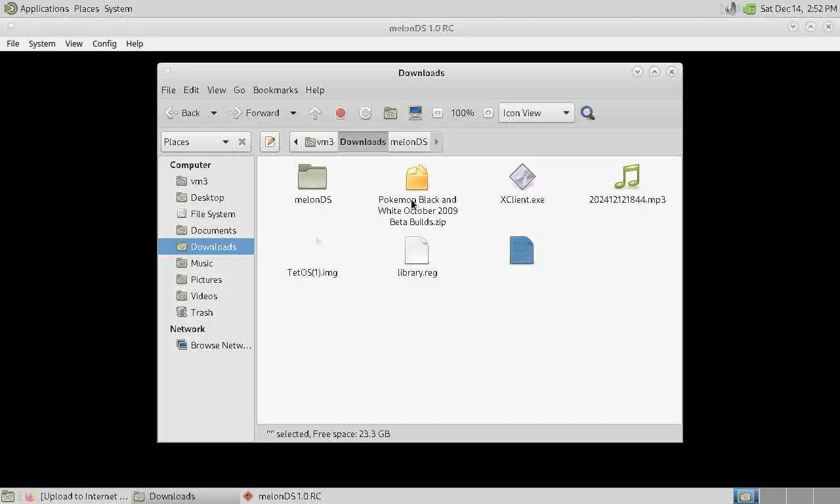This screenshot has height=504, width=840.
Task: Open the System menu in top panel
Action: click(118, 9)
